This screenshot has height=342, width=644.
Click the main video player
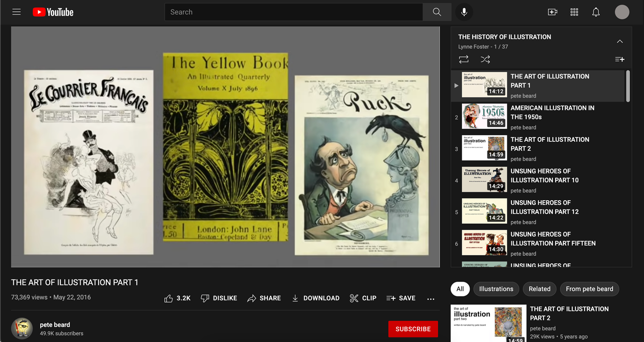pos(225,147)
